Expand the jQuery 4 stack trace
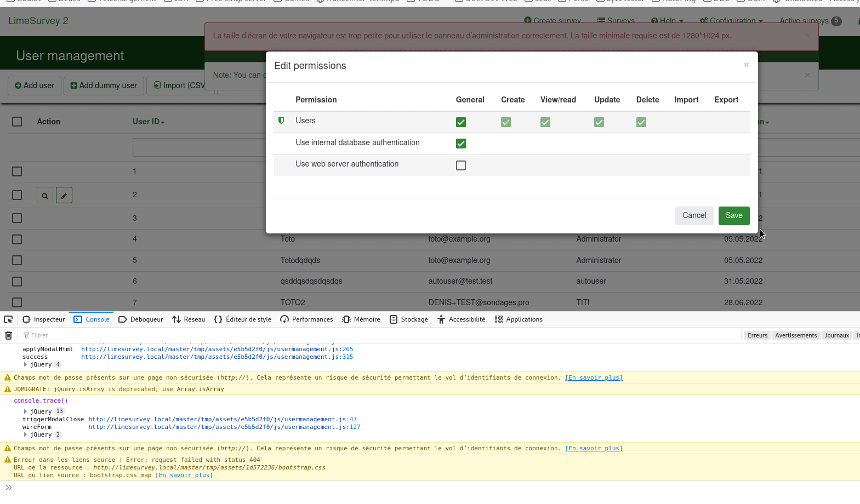Screen dimensions: 860x504 click(25, 364)
